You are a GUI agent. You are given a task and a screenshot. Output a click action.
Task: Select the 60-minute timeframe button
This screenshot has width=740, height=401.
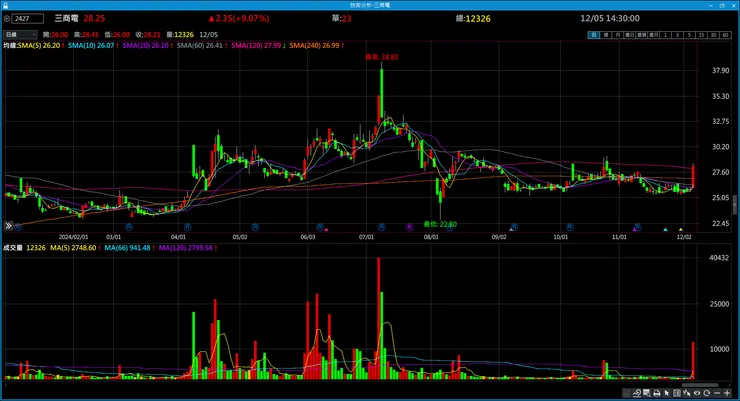725,35
